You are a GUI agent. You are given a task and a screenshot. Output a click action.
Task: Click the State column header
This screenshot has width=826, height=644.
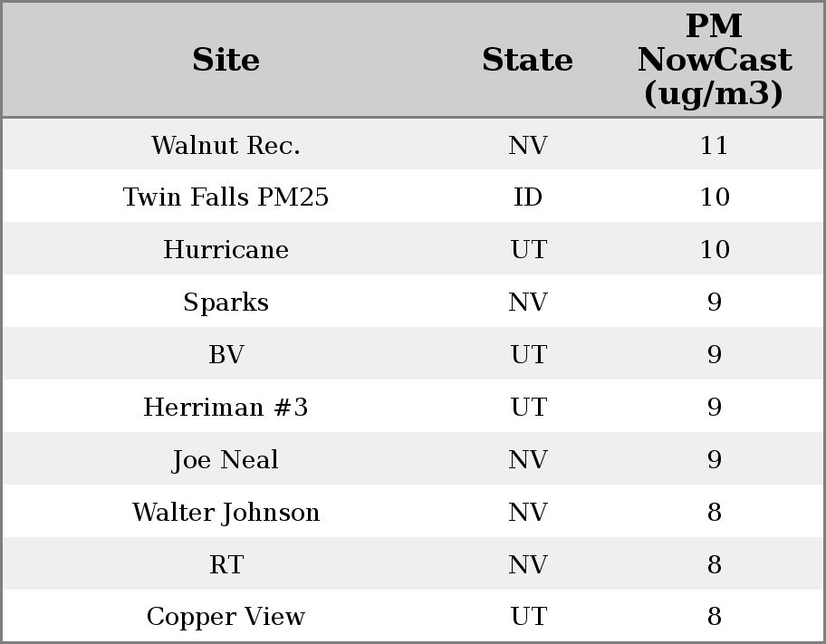click(x=527, y=60)
